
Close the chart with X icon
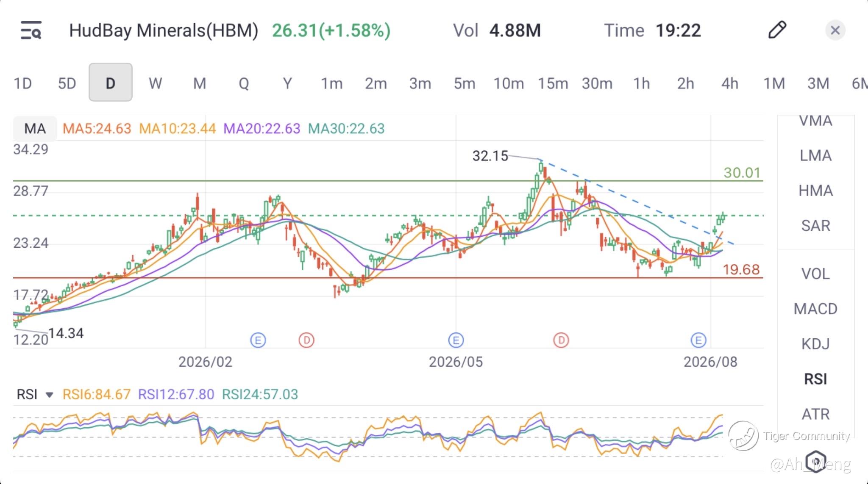coord(835,30)
